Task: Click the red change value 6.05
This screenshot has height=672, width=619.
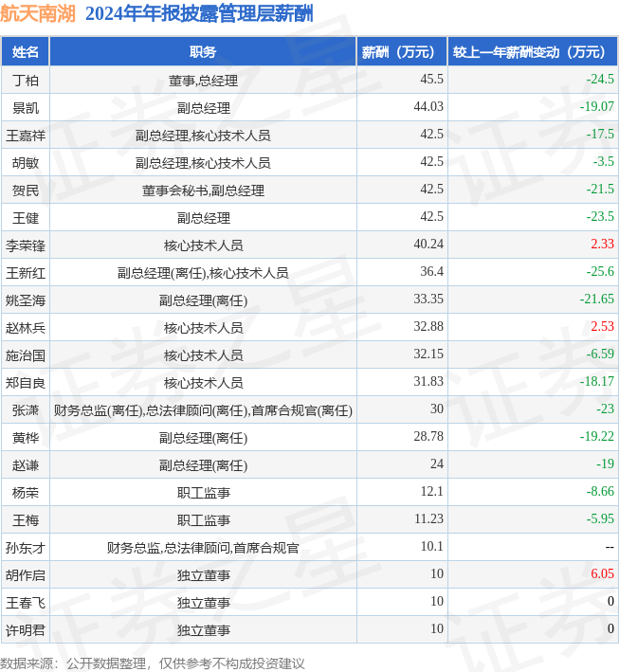Action: 602,573
